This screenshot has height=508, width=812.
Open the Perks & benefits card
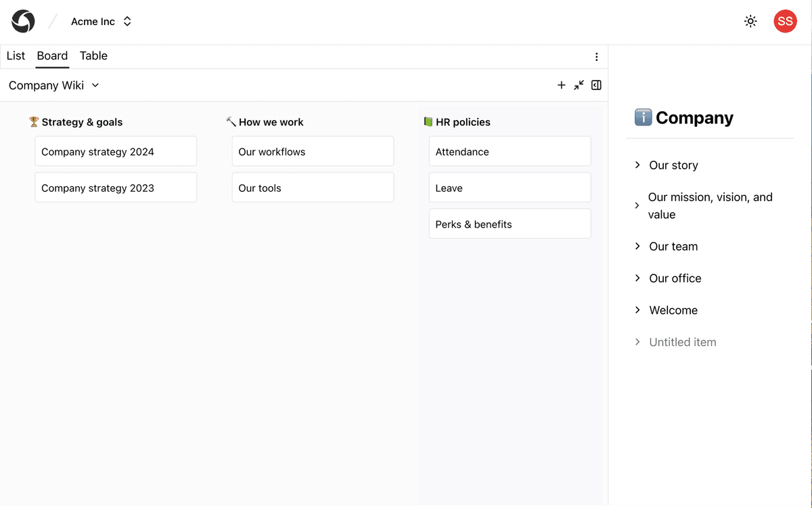tap(510, 224)
